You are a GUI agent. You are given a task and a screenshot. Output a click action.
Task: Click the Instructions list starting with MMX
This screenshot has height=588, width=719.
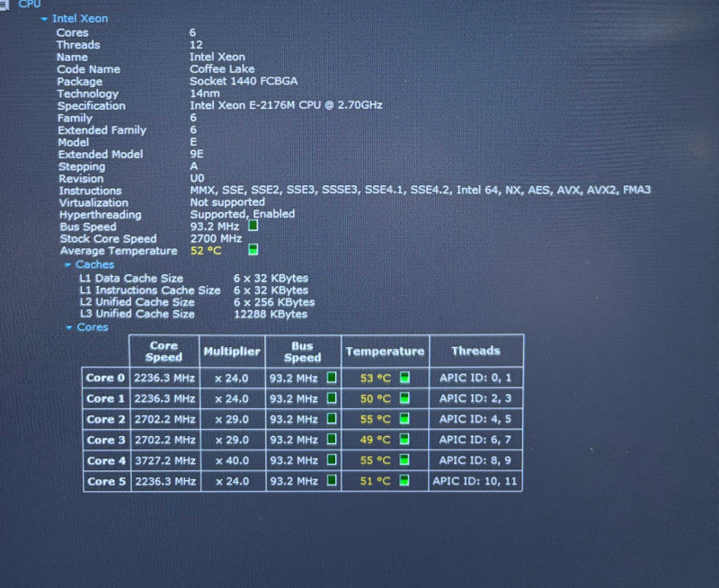(x=421, y=190)
